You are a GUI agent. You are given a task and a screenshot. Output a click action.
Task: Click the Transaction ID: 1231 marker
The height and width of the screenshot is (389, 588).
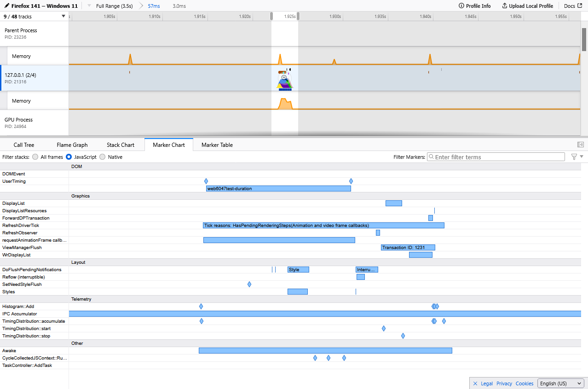coord(408,247)
